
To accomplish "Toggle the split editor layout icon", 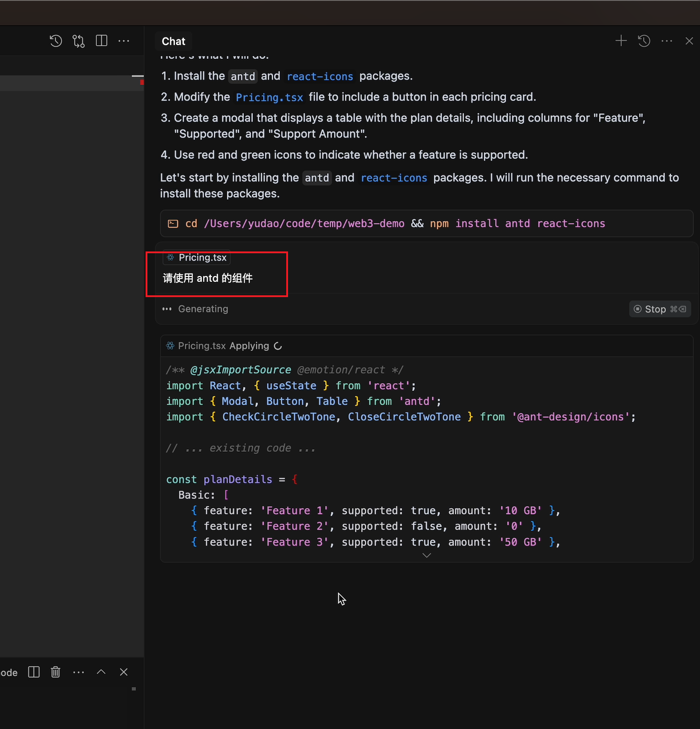I will (x=102, y=41).
